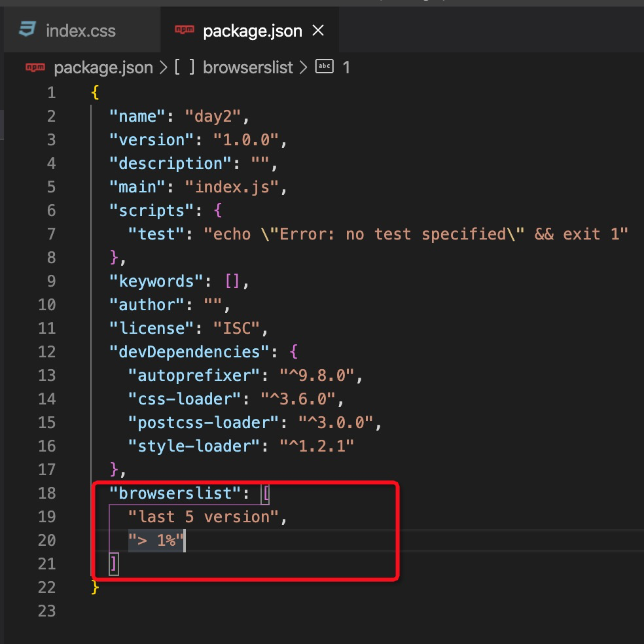Open the browserslist breadcrumb item

[x=248, y=67]
